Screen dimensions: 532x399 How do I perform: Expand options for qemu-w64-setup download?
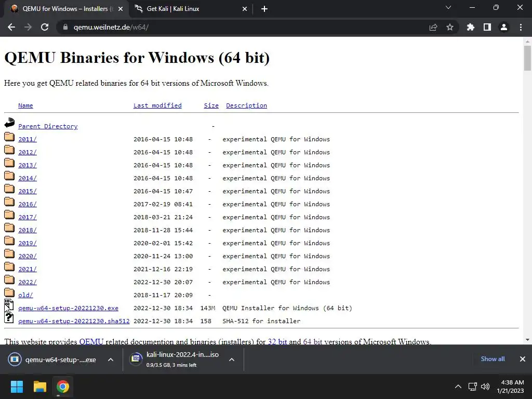111,360
